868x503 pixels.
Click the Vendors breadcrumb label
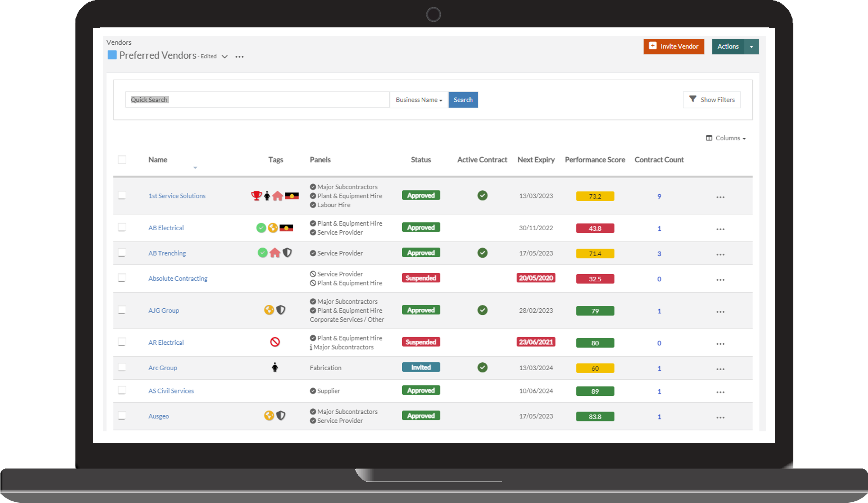coord(119,42)
